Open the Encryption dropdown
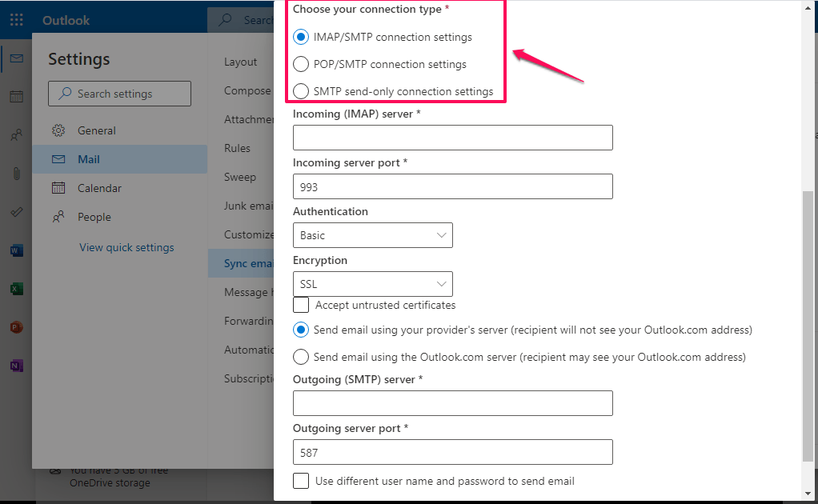 tap(372, 283)
